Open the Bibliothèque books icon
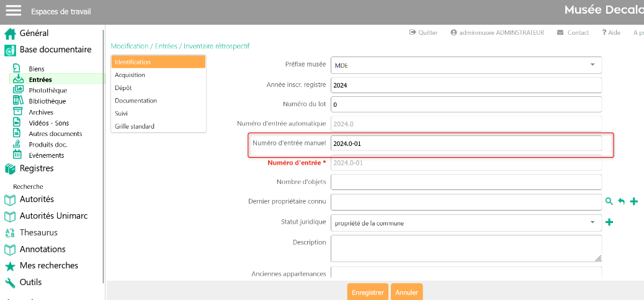The height and width of the screenshot is (300, 644). [18, 101]
